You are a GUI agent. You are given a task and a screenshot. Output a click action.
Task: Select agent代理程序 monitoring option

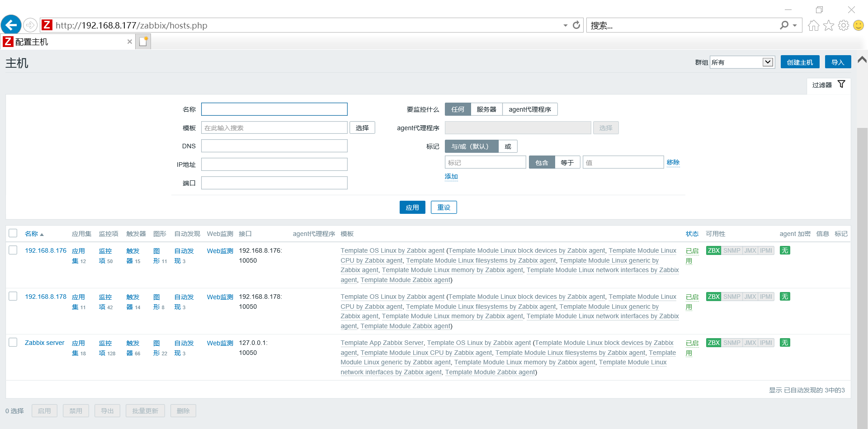[530, 109]
